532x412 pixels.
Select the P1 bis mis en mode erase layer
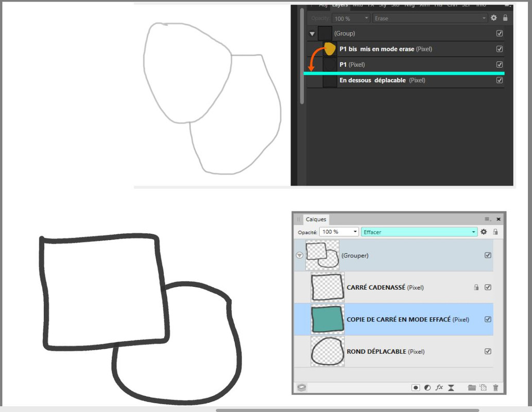[x=406, y=49]
